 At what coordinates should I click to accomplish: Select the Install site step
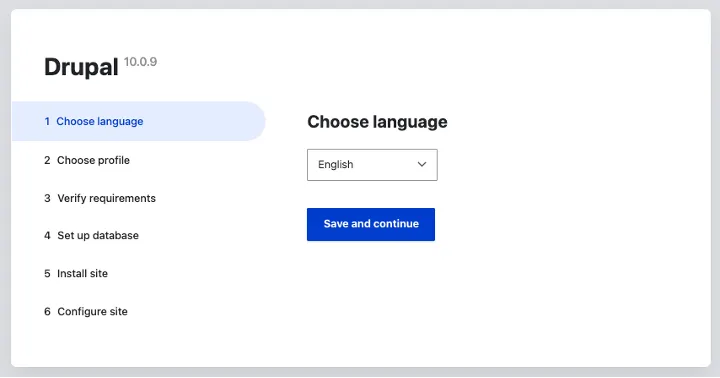[82, 274]
